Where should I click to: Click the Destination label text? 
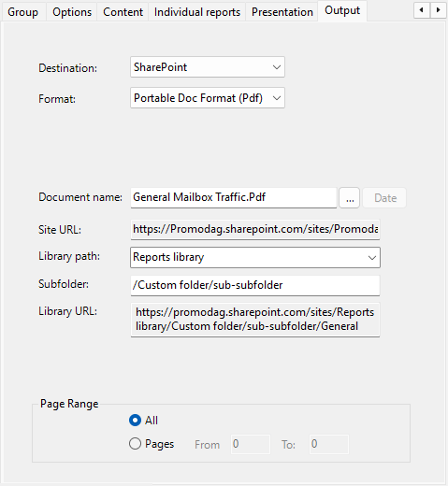pyautogui.click(x=67, y=68)
